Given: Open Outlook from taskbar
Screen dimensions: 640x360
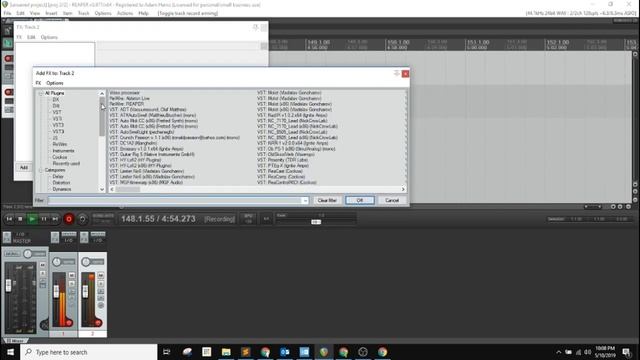Looking at the screenshot, I should 285,352.
